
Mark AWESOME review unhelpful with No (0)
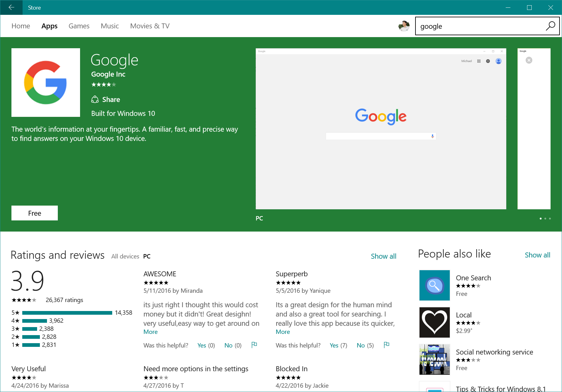[233, 345]
